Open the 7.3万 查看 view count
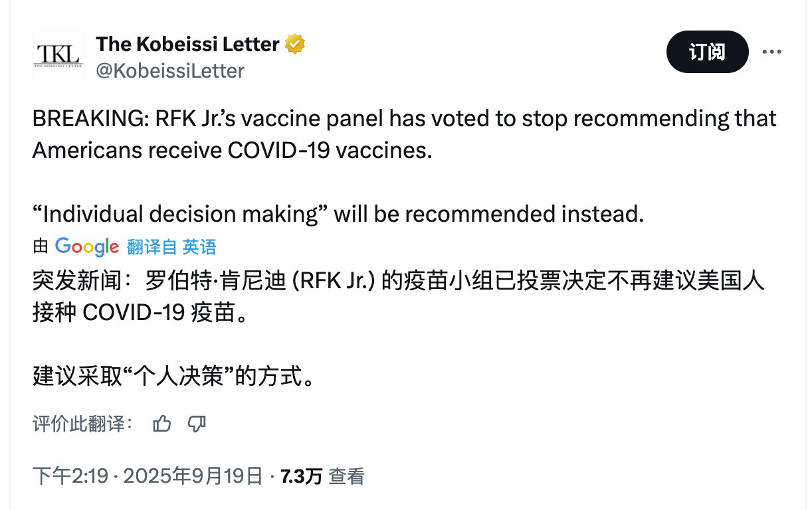The height and width of the screenshot is (510, 812). [x=323, y=475]
